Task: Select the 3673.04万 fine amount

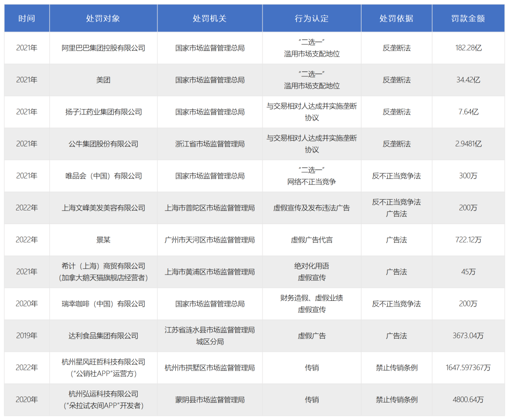Action: pos(468,336)
